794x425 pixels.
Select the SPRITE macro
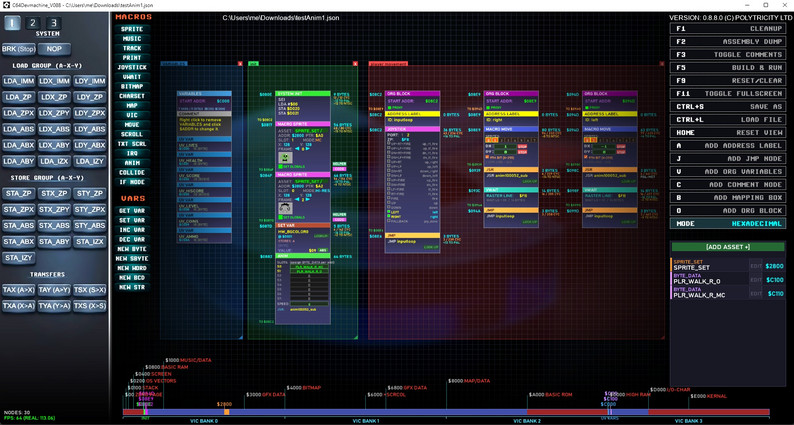pyautogui.click(x=132, y=29)
